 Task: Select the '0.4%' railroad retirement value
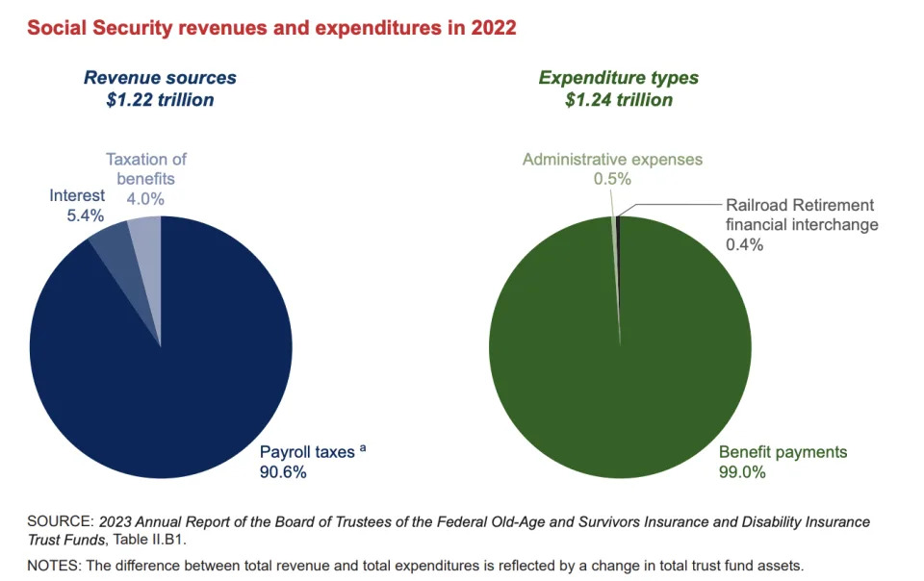(x=744, y=244)
